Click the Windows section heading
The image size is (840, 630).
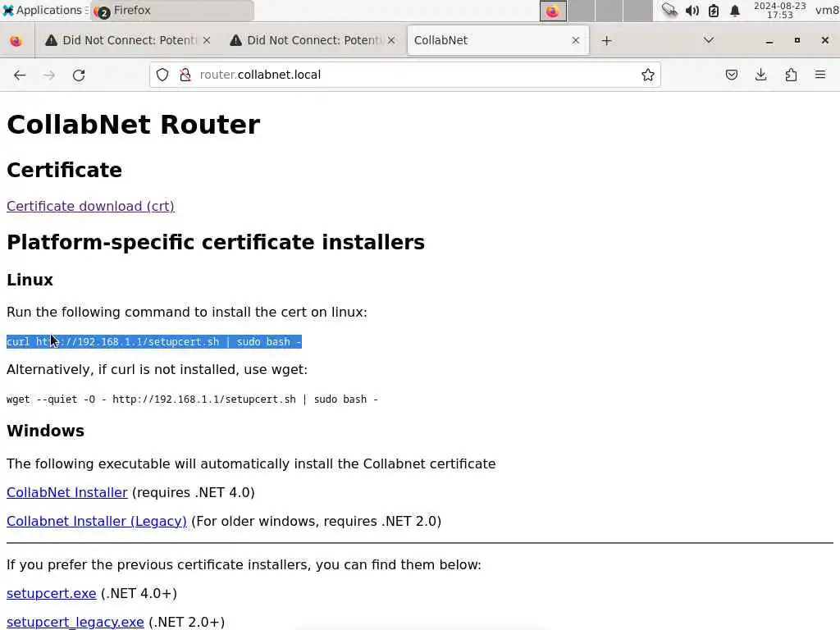coord(46,431)
